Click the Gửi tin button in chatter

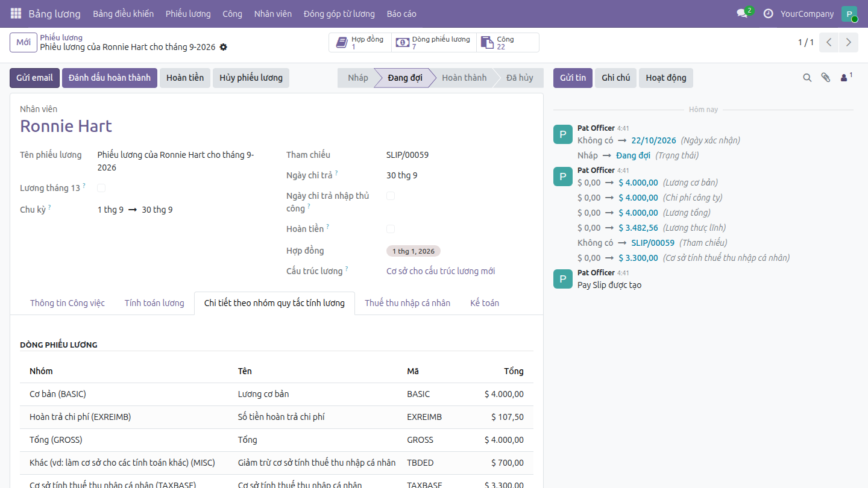[x=573, y=78]
